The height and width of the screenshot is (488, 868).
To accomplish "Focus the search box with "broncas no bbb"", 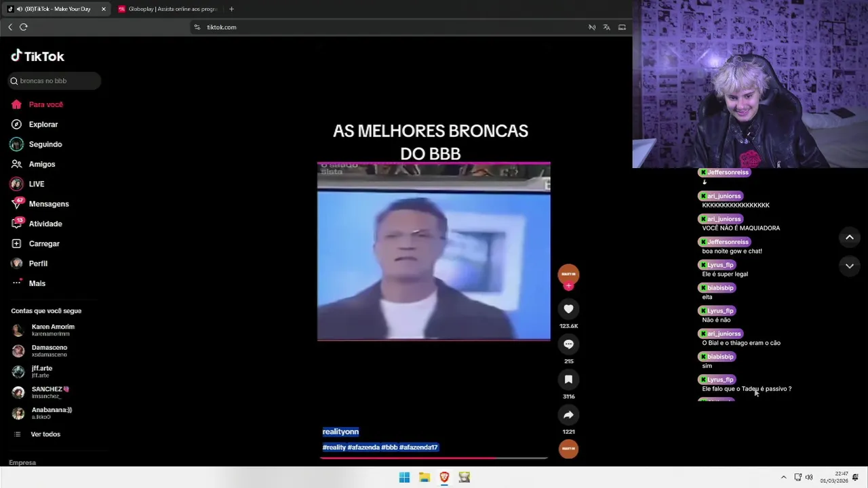I will (x=54, y=81).
